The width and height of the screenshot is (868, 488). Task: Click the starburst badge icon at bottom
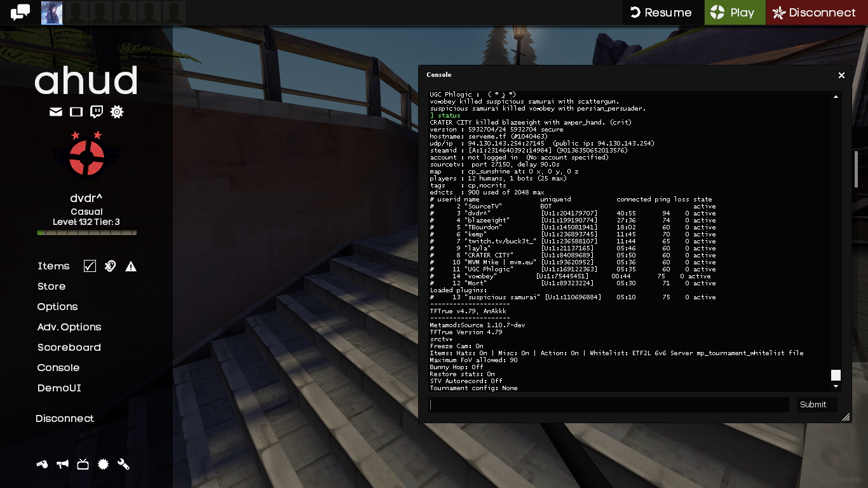[x=103, y=464]
